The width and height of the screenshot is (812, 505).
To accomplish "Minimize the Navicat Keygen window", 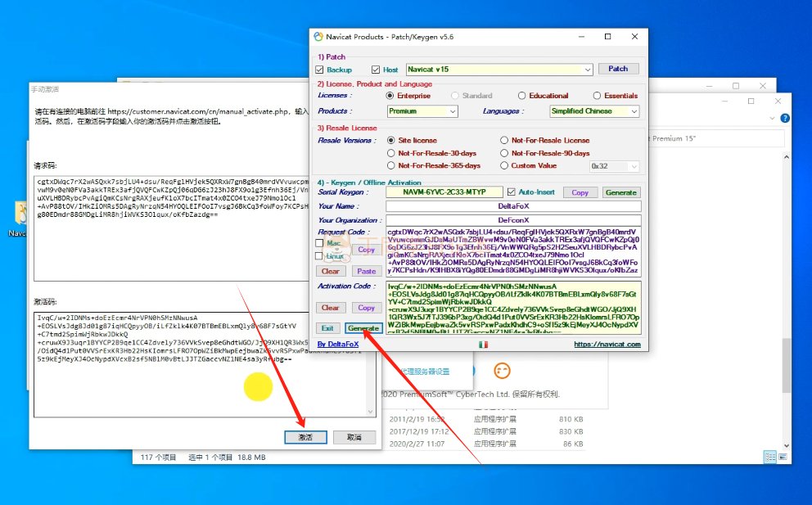I will click(581, 37).
